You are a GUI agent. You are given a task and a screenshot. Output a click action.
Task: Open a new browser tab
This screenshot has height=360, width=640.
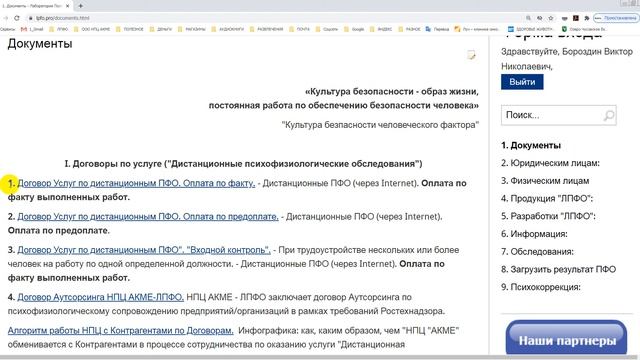click(80, 6)
